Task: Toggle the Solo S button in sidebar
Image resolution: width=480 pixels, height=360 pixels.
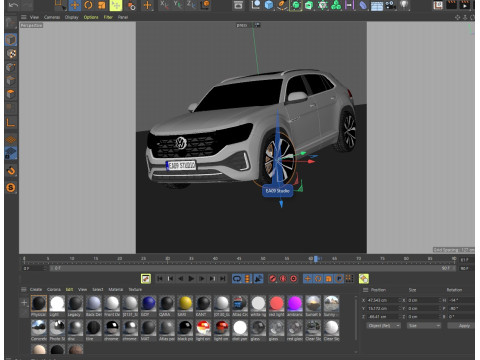Action: [11, 188]
